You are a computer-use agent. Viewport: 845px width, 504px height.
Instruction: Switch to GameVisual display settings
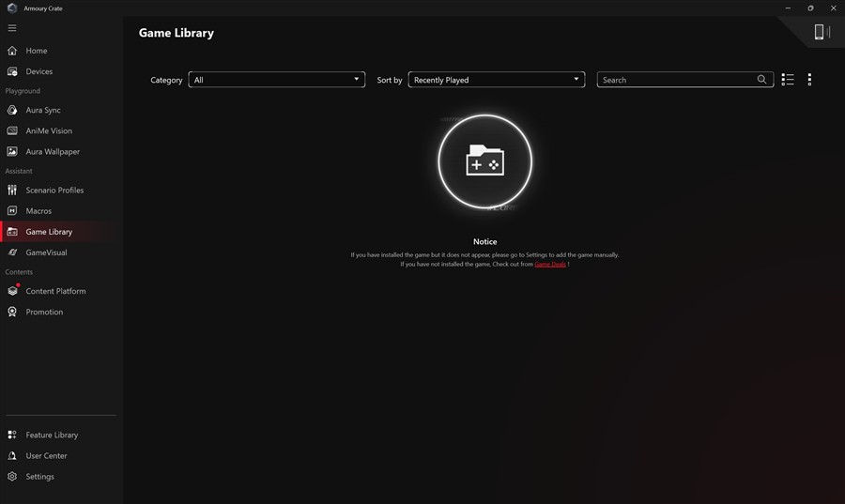click(46, 252)
